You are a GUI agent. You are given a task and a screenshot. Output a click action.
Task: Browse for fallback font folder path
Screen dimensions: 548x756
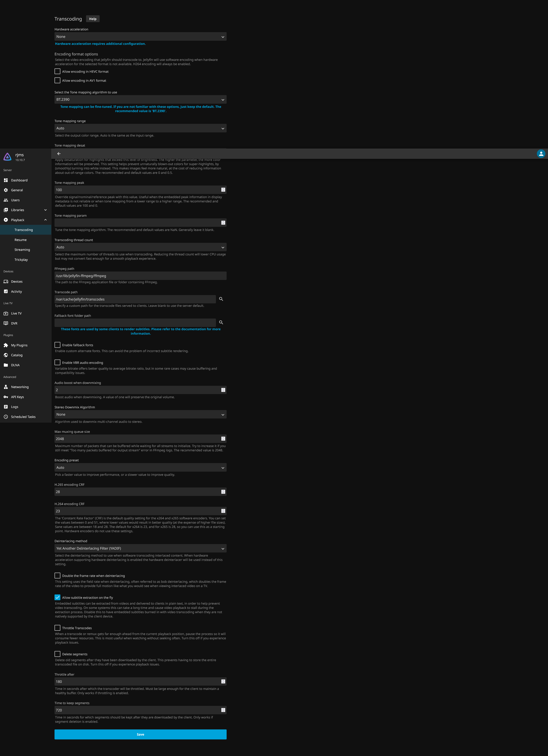[x=221, y=323]
